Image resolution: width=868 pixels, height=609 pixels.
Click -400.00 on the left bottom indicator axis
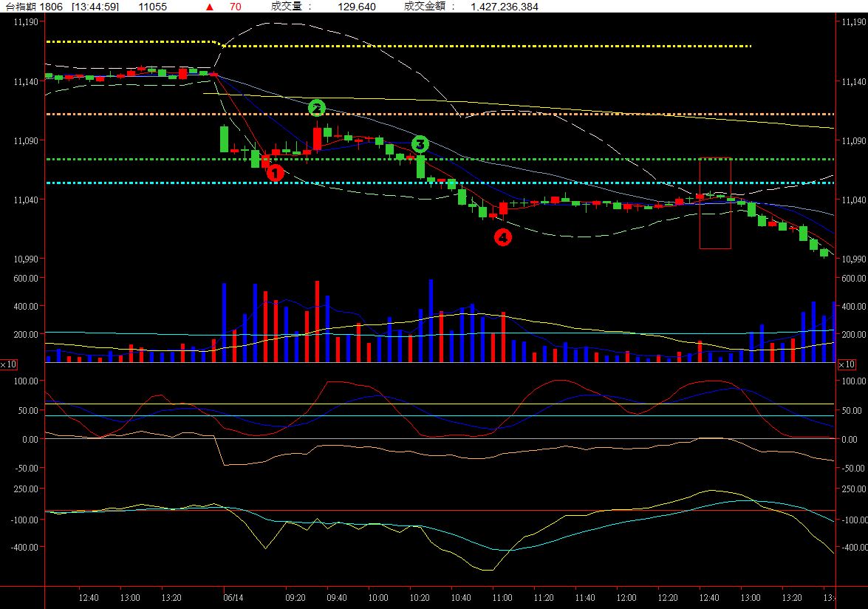pyautogui.click(x=26, y=547)
